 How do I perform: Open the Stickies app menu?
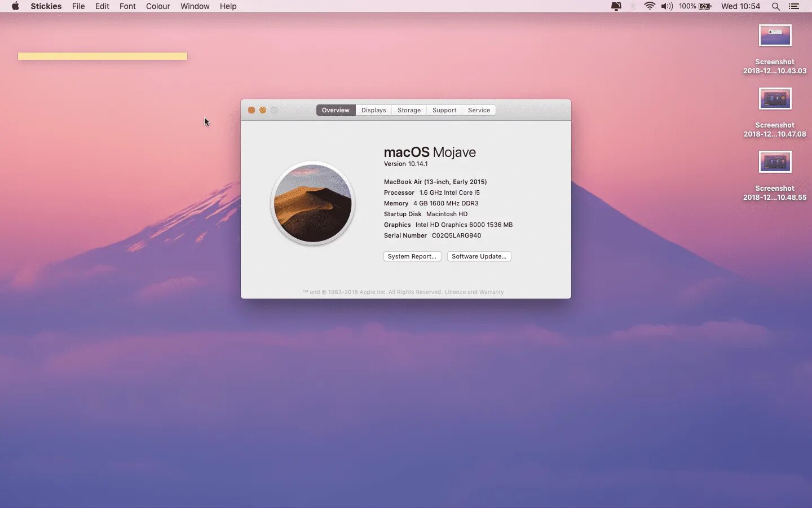(46, 6)
